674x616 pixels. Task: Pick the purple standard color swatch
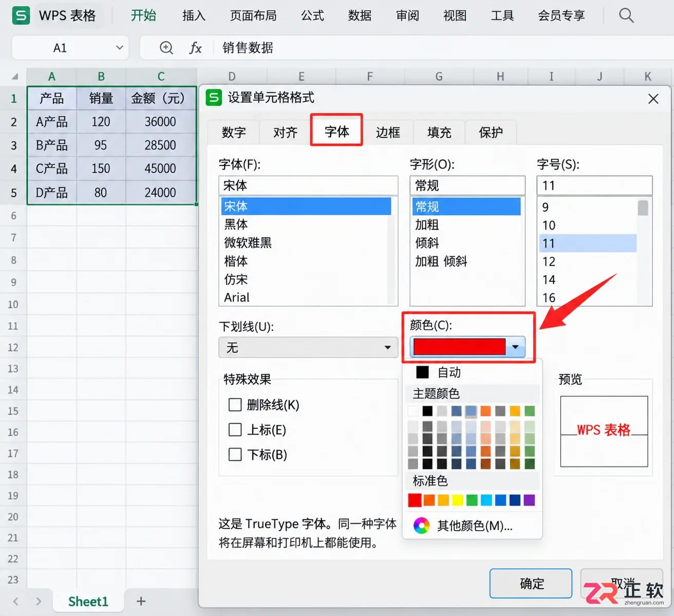pos(529,500)
